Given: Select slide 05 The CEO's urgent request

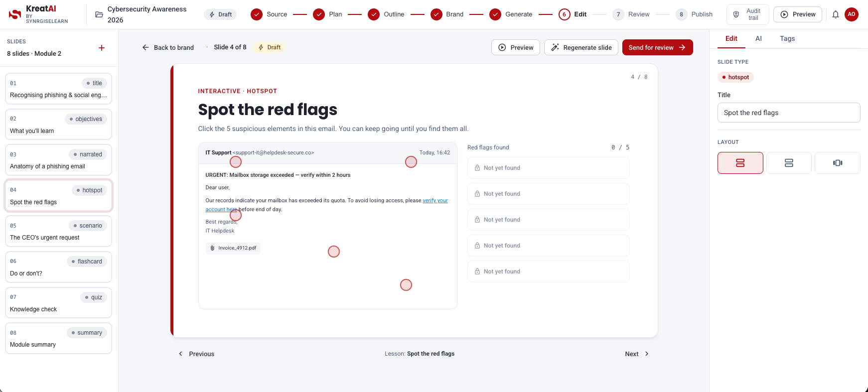Looking at the screenshot, I should pos(58,231).
